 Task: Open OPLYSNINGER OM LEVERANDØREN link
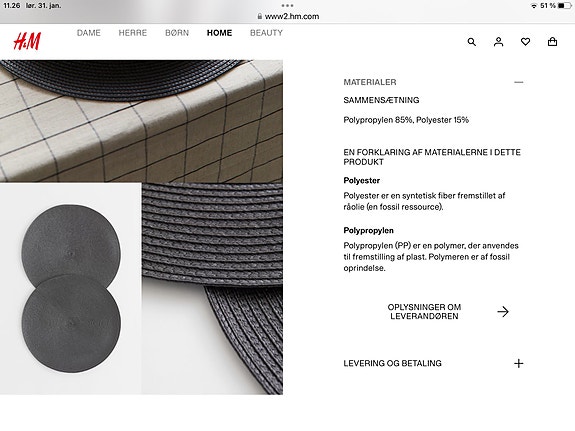(x=424, y=312)
